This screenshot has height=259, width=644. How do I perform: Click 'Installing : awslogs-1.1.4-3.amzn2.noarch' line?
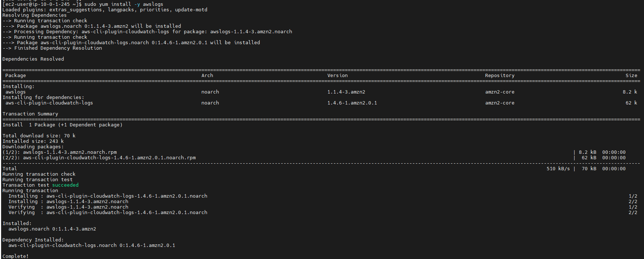[x=68, y=202]
